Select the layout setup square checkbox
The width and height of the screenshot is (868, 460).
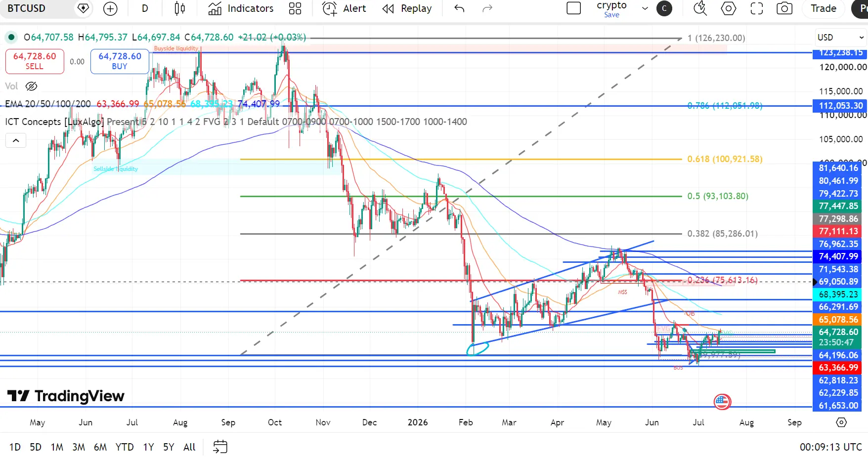coord(573,8)
